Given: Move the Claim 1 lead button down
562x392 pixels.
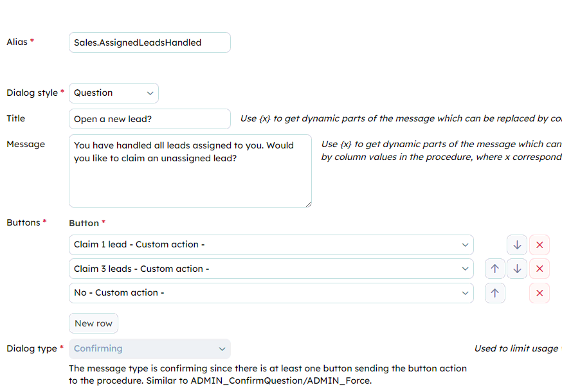Looking at the screenshot, I should [517, 245].
